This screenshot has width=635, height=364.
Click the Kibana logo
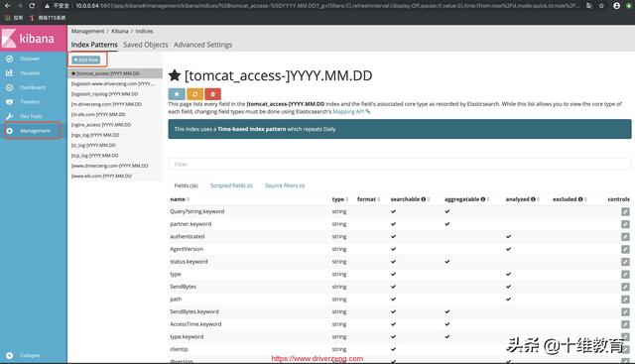point(33,39)
